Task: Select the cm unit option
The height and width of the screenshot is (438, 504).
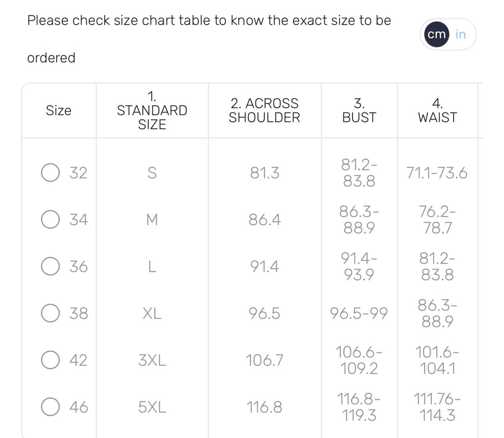Action: click(x=437, y=34)
